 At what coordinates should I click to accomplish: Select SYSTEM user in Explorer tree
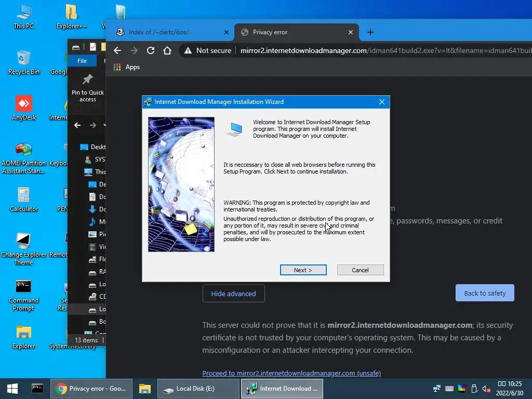click(95, 159)
